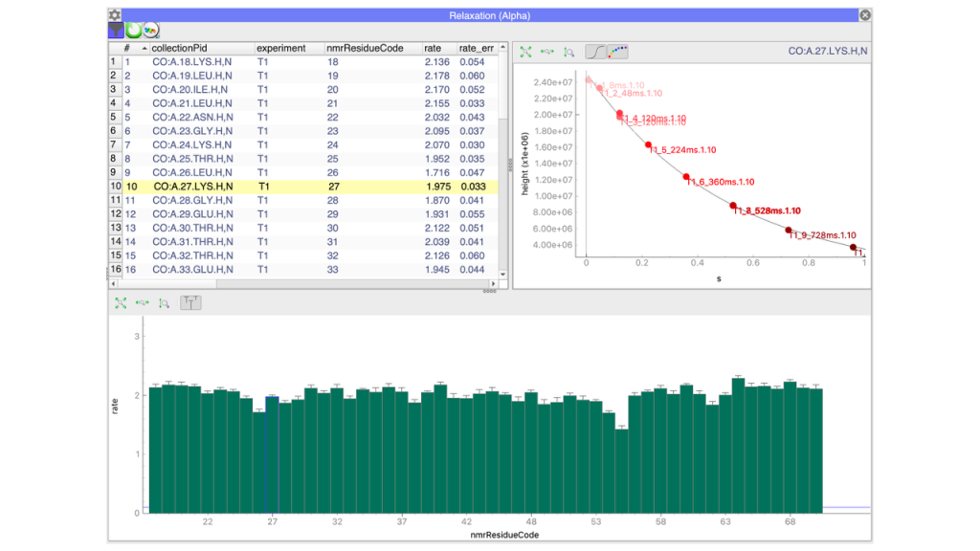Zoom vertical axis in bar chart toolbar

coord(164,303)
